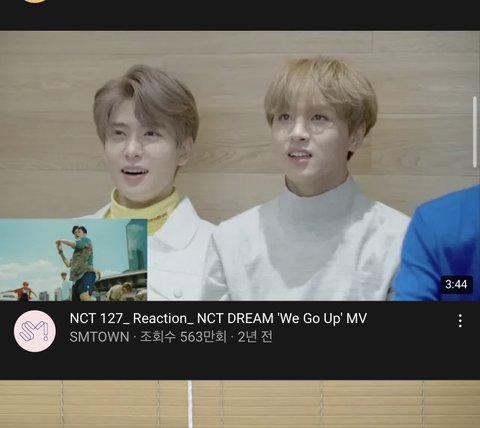The width and height of the screenshot is (480, 428).
Task: Click the vertical scrollbar handle
Action: coord(475,132)
